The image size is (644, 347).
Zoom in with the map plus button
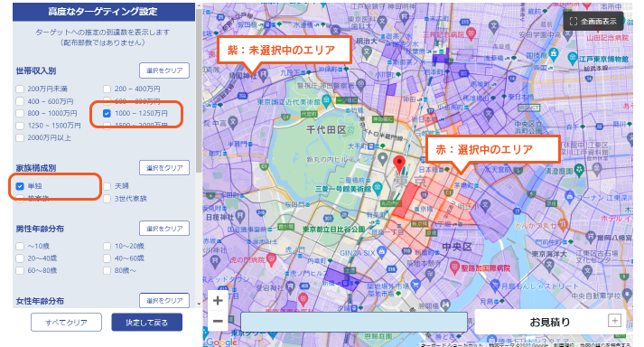218,301
